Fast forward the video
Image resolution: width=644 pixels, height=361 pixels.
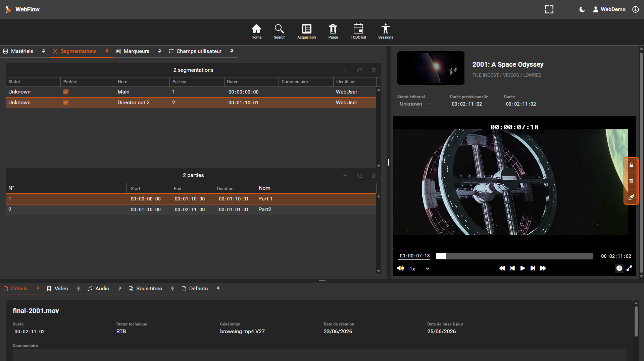pyautogui.click(x=543, y=268)
